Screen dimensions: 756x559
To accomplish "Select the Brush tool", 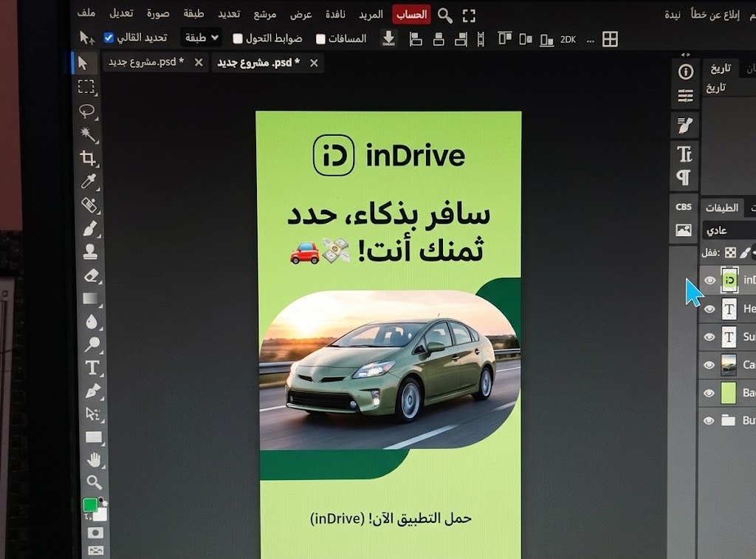I will 90,228.
